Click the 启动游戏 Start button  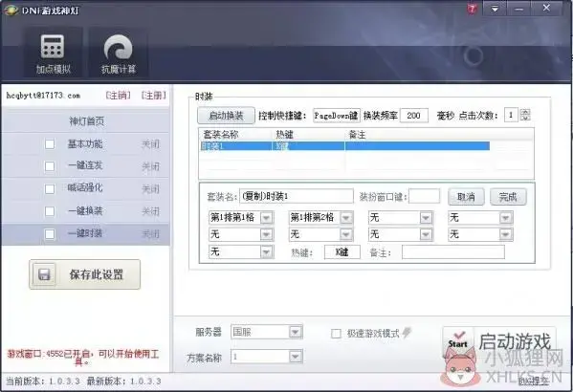(498, 342)
